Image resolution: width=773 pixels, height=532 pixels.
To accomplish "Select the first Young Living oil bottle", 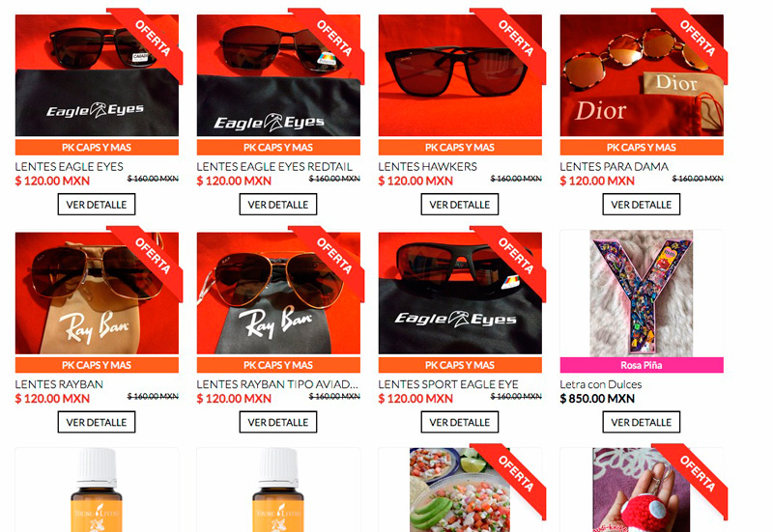I will (x=97, y=490).
